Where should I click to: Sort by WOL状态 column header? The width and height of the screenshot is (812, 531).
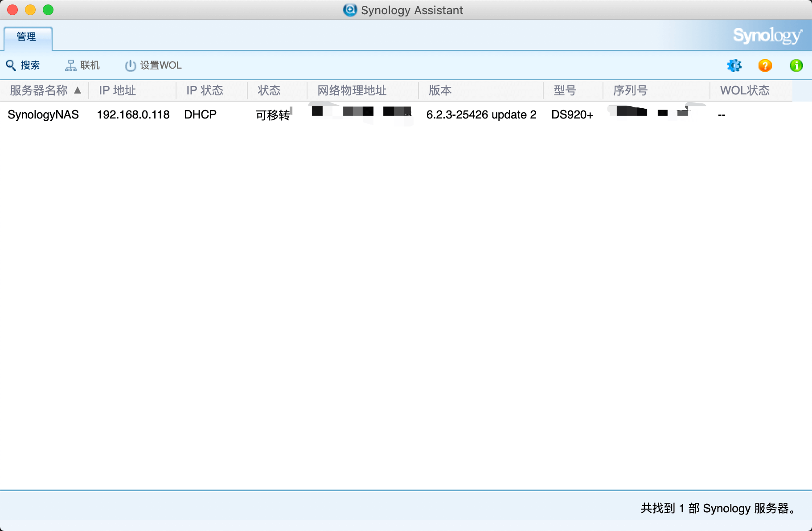pos(751,90)
